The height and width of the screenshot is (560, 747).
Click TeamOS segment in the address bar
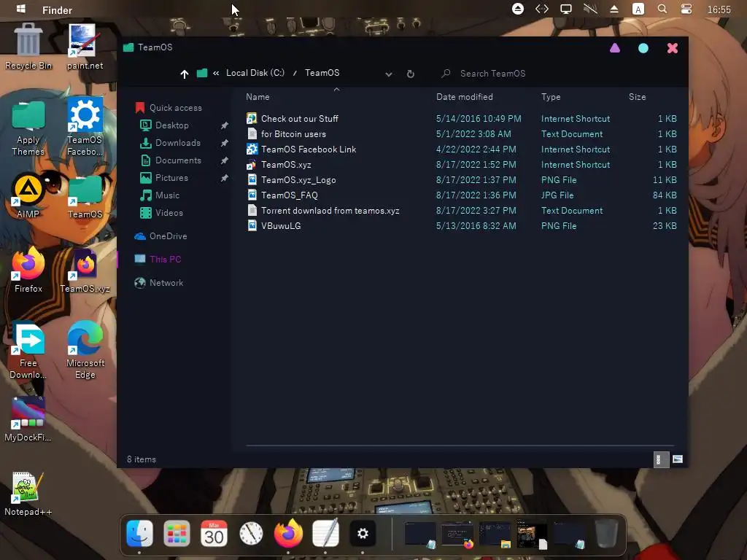pos(322,73)
